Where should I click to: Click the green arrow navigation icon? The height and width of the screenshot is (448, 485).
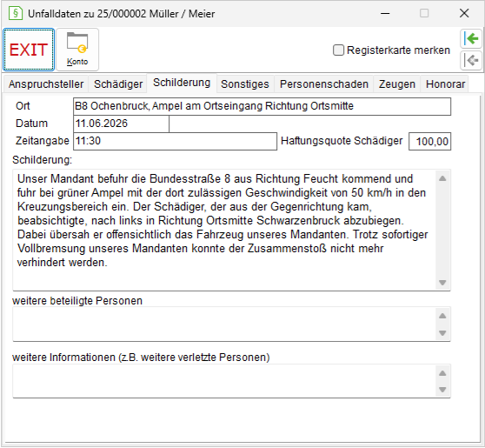click(471, 38)
